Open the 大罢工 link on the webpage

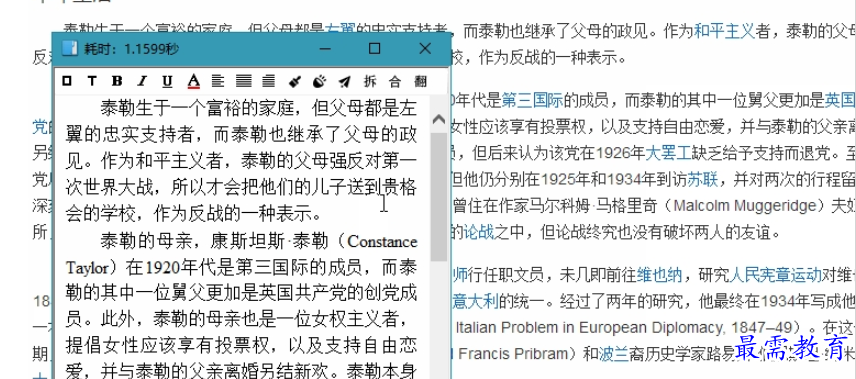668,153
